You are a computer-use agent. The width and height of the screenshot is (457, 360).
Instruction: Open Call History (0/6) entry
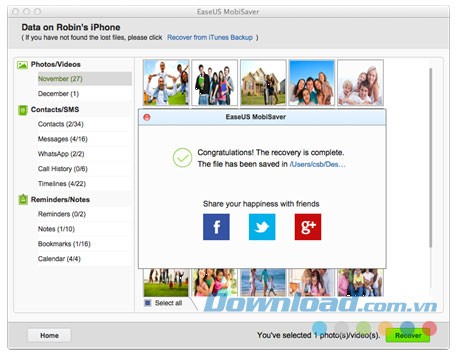[x=63, y=169]
